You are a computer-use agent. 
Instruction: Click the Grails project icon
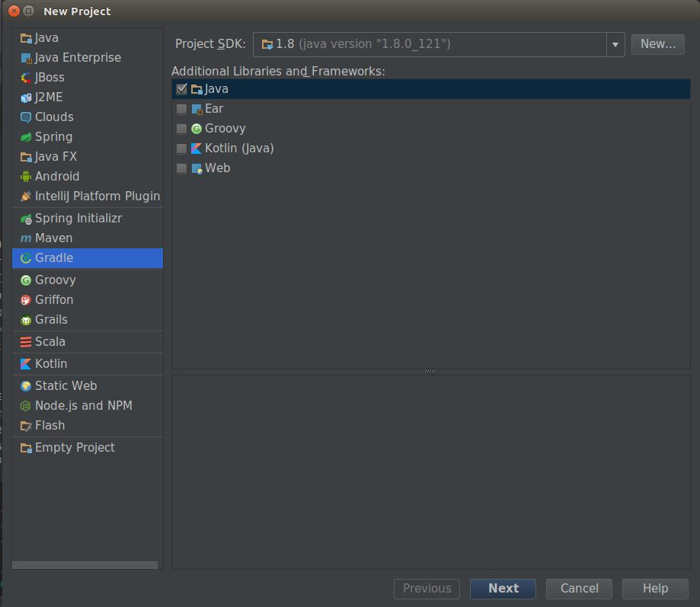coord(26,320)
